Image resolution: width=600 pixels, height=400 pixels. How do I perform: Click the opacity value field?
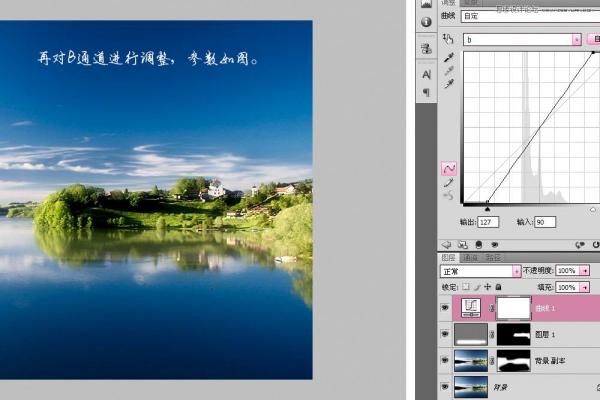[568, 271]
